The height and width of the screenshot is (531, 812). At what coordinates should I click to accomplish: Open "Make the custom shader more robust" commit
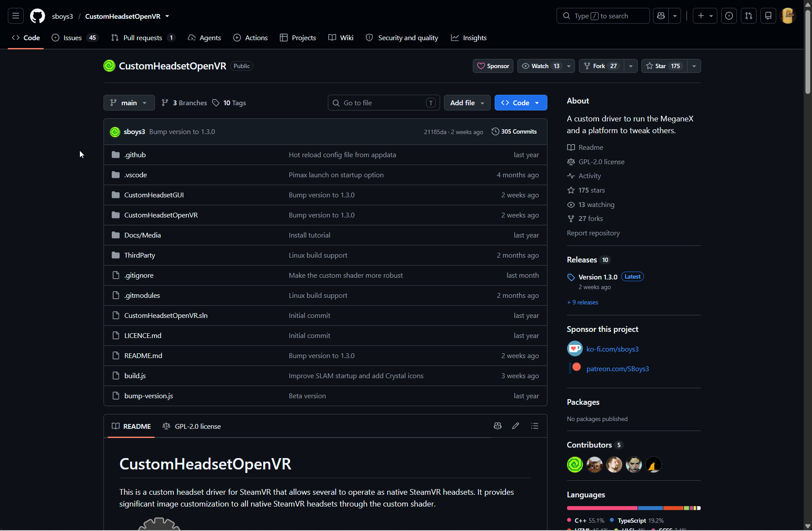click(346, 276)
